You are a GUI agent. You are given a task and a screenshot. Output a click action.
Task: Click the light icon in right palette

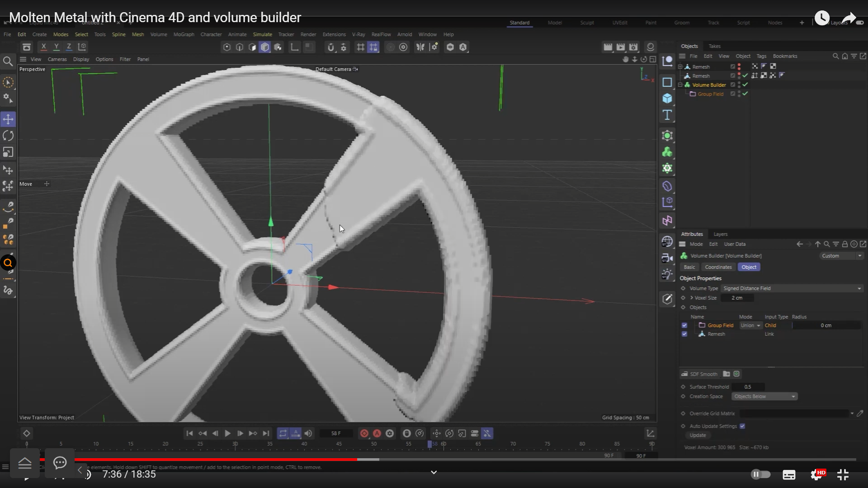tap(667, 274)
